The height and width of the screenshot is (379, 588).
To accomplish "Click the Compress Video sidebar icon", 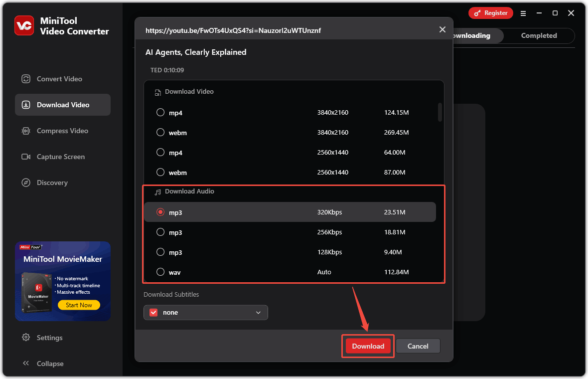I will (26, 131).
